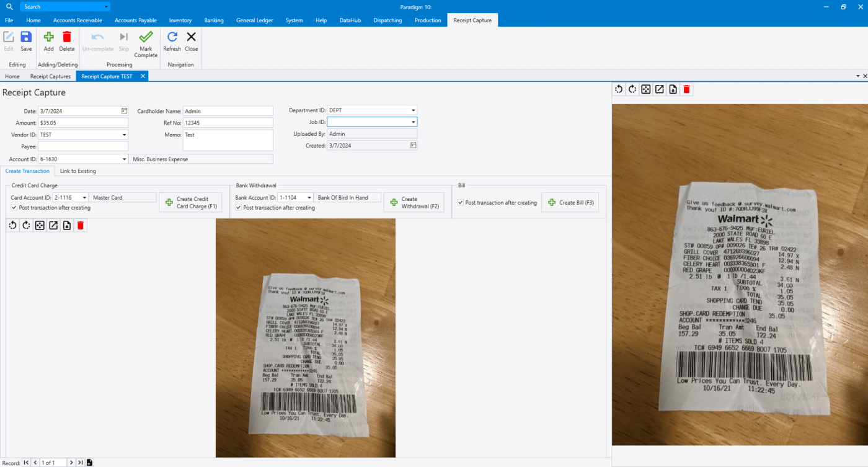Open the document tabs list dropdown arrow
This screenshot has height=467, width=868.
[x=858, y=76]
